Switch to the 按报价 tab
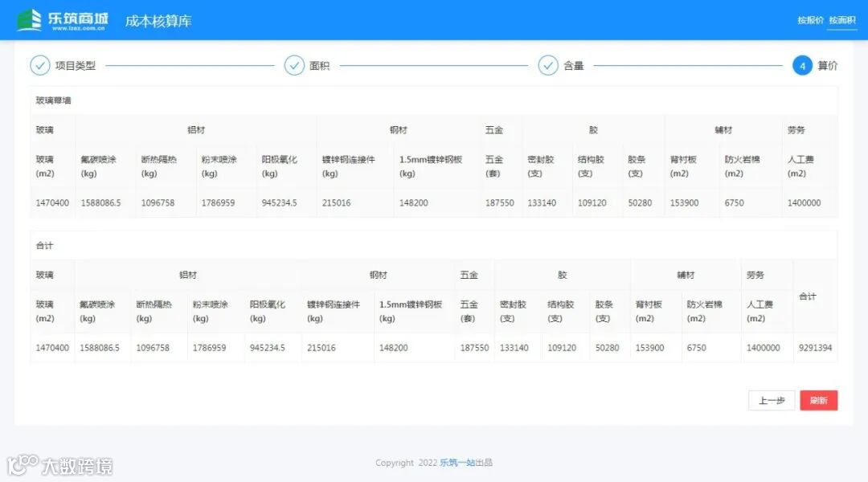The height and width of the screenshot is (482, 868). 810,20
